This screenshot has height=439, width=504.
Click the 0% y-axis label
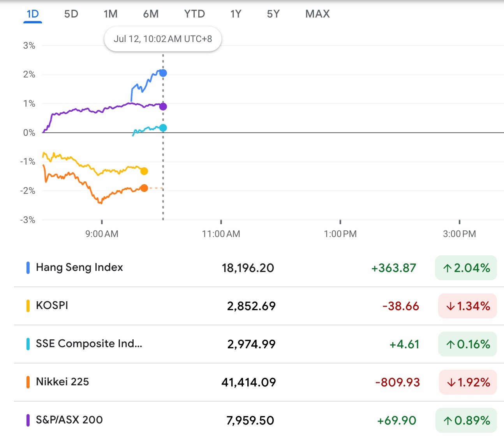pos(29,133)
